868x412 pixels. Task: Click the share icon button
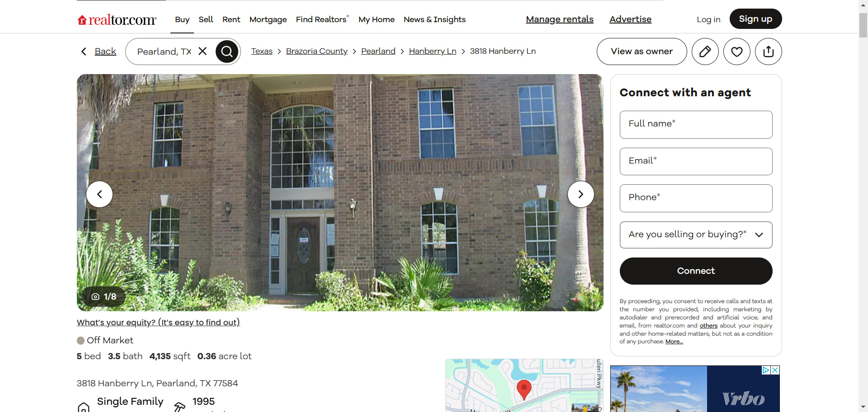tap(768, 51)
